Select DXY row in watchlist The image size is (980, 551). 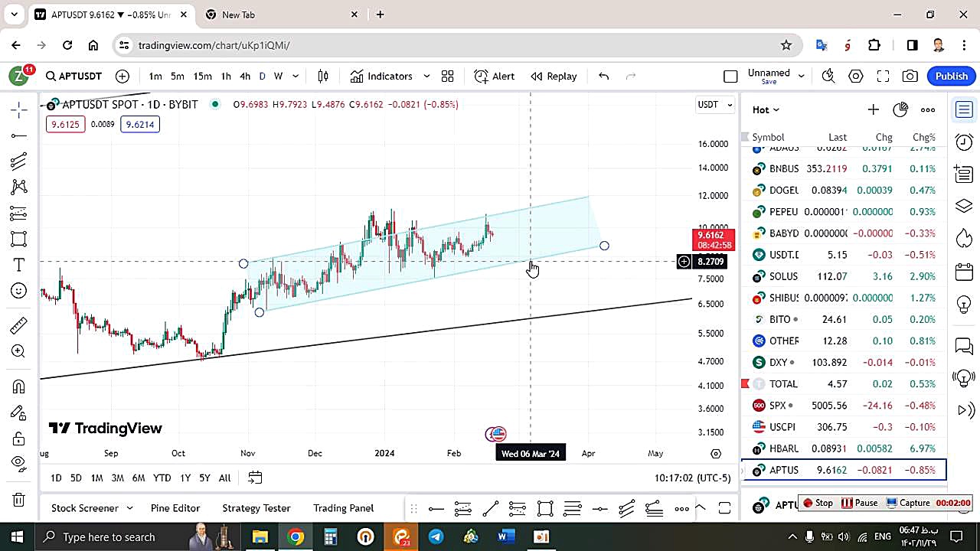pyautogui.click(x=844, y=362)
